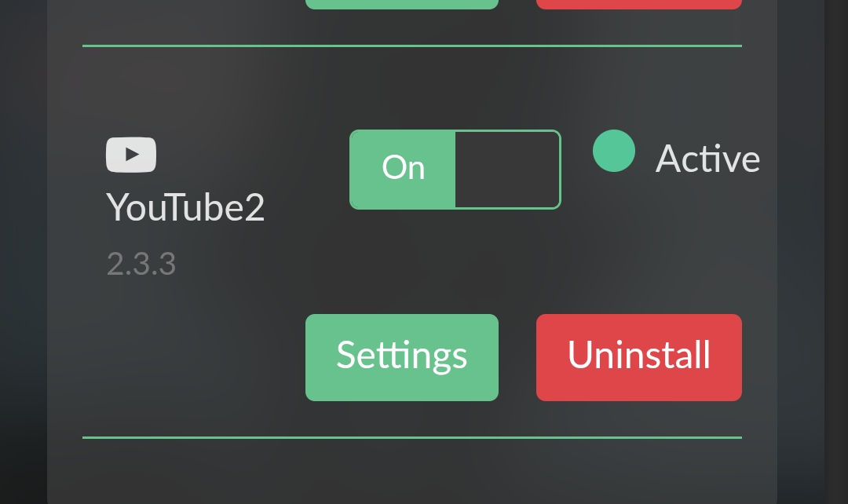Click the partially visible red button at top
Screen dimensions: 848x504
(638, 4)
